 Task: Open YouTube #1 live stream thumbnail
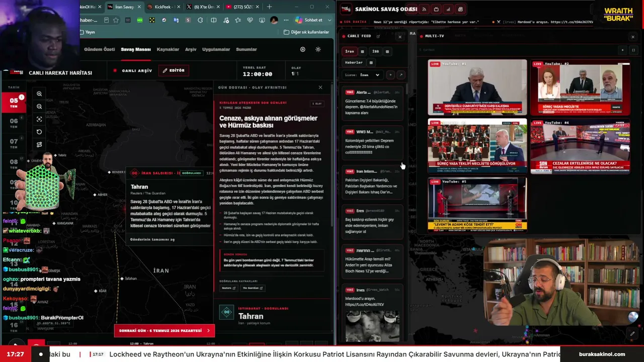(477, 88)
